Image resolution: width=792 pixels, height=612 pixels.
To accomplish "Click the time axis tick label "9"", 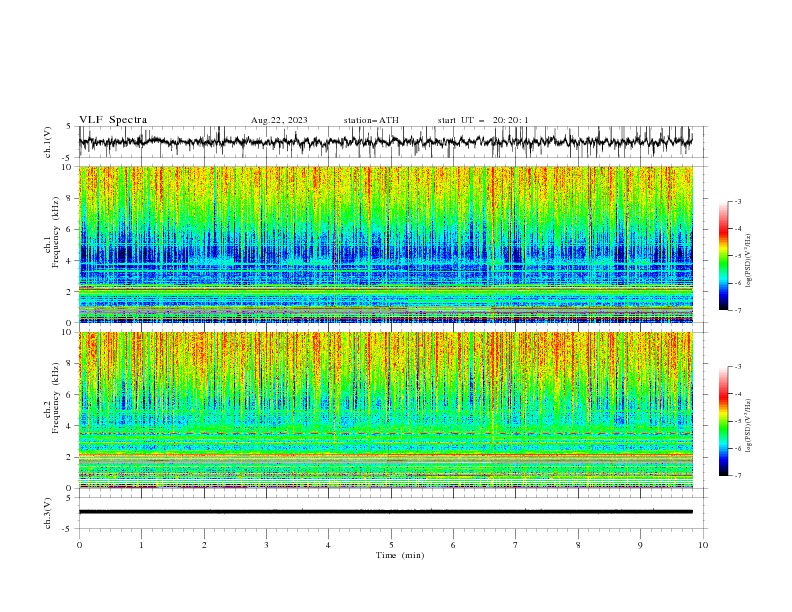I will (x=640, y=545).
